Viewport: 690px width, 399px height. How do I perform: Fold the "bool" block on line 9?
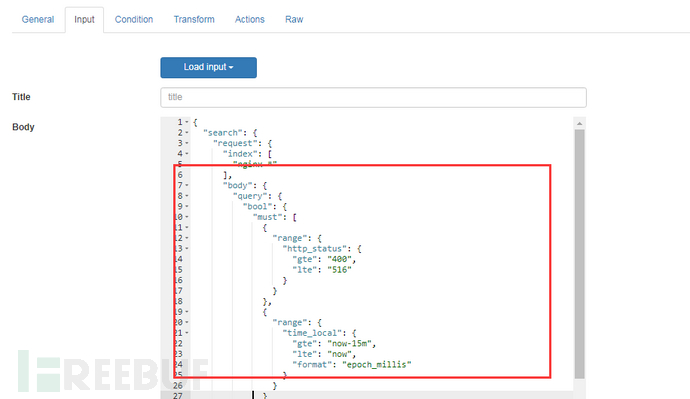coord(187,207)
